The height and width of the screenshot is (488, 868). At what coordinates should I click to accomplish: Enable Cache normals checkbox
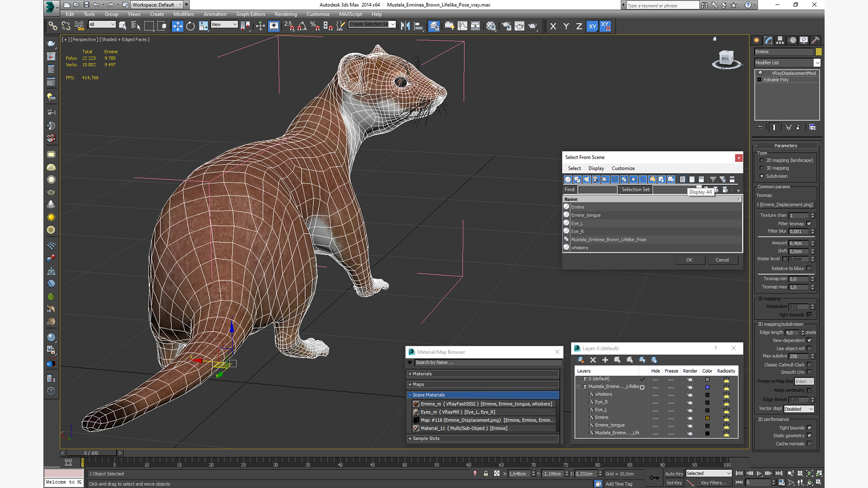pos(809,444)
